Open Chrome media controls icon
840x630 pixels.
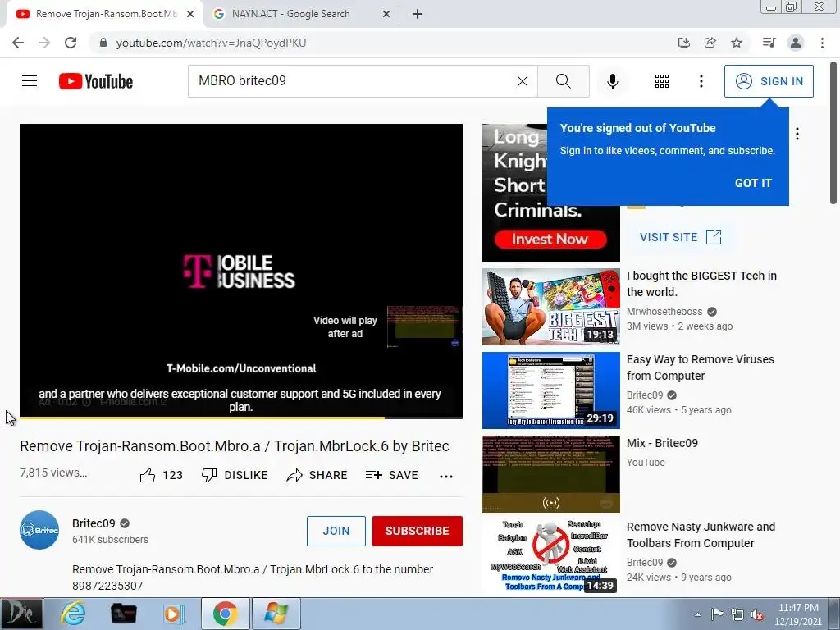769,43
